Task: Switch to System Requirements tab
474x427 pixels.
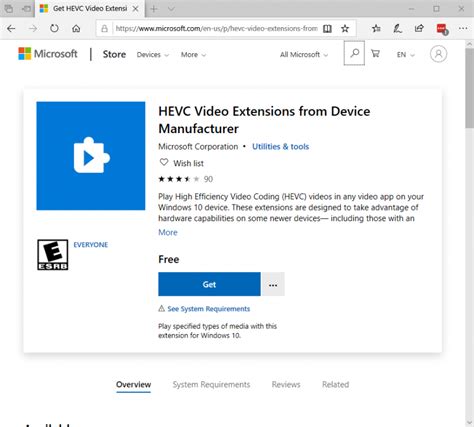Action: pos(211,385)
